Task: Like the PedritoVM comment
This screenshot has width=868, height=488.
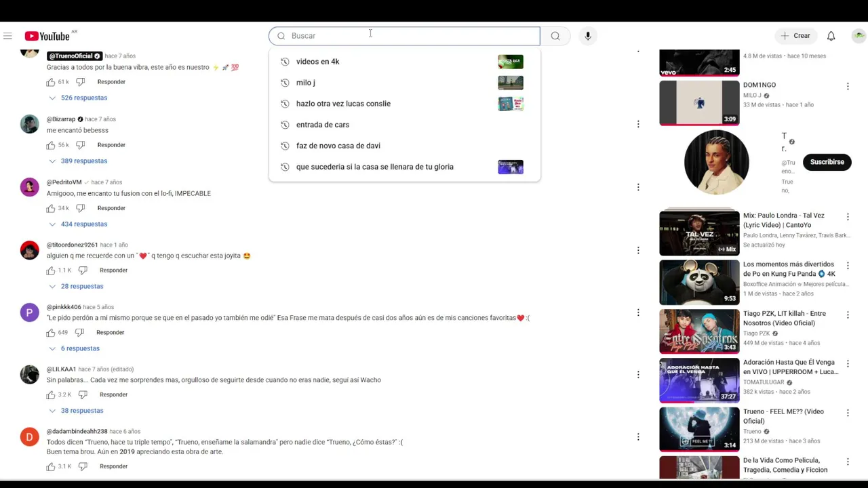Action: pyautogui.click(x=50, y=208)
